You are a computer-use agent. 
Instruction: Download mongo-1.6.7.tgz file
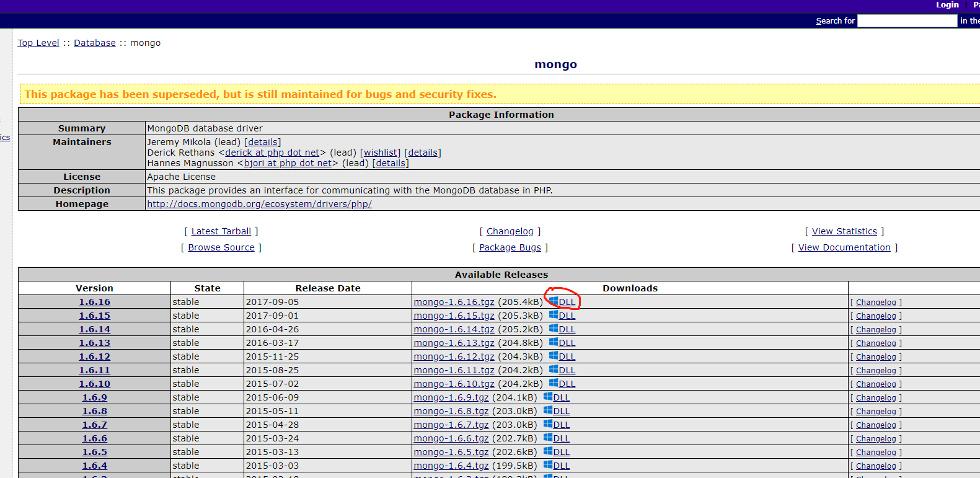coord(451,425)
